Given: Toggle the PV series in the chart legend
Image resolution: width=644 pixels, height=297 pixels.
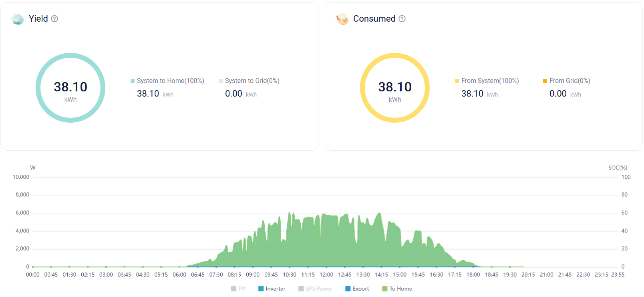Looking at the screenshot, I should coord(238,289).
